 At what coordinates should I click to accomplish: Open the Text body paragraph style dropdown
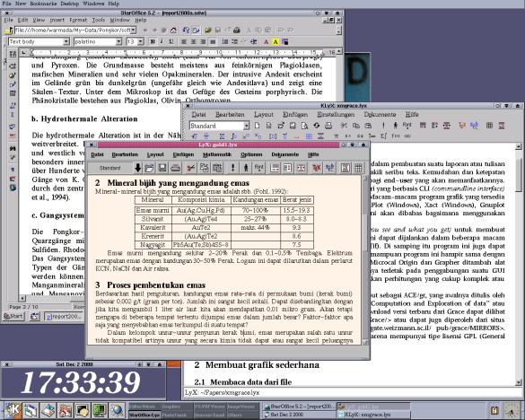pos(66,41)
